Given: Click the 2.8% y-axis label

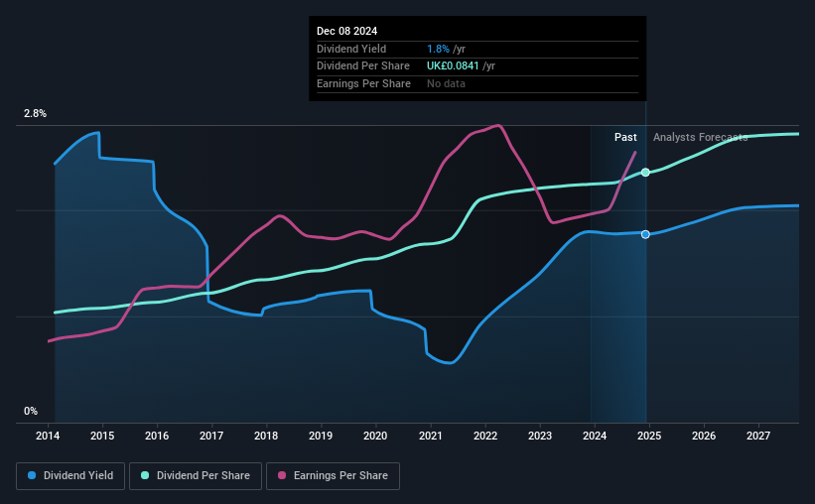Looking at the screenshot, I should [35, 113].
